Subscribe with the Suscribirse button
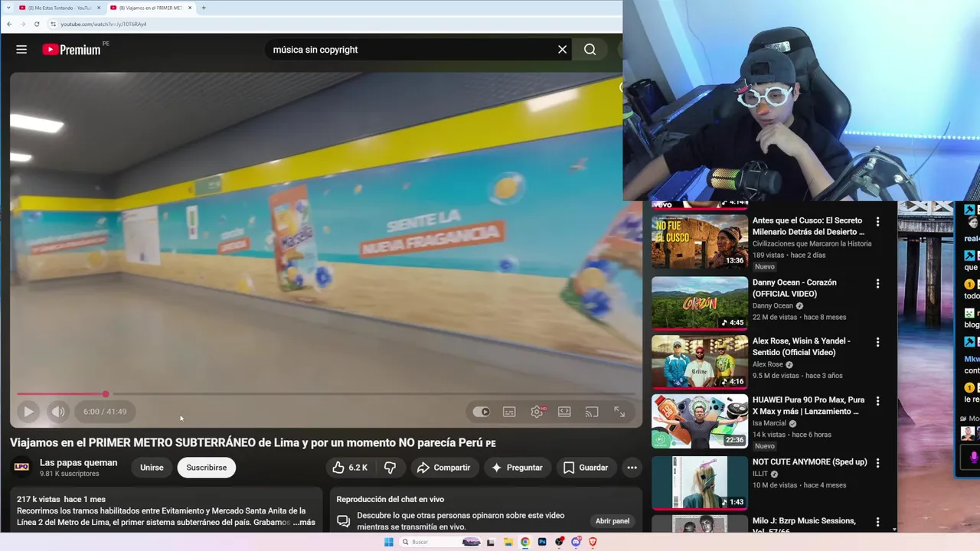This screenshot has width=980, height=551. (207, 468)
